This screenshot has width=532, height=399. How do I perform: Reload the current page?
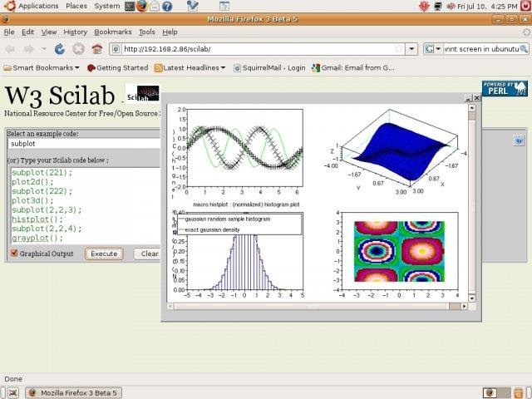(59, 49)
